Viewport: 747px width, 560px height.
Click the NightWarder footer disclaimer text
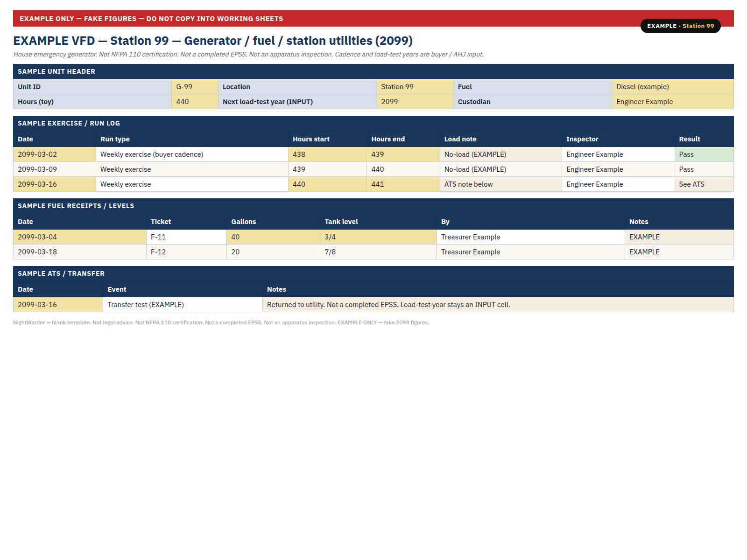coord(221,322)
